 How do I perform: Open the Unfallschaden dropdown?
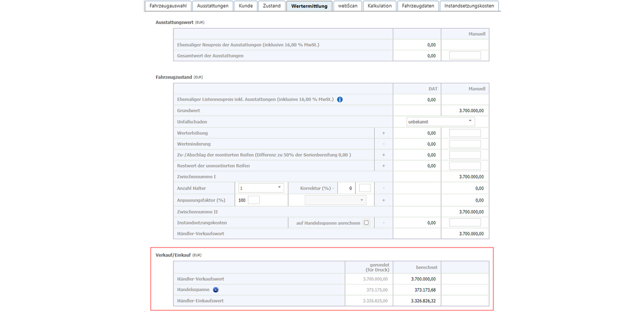[x=440, y=122]
